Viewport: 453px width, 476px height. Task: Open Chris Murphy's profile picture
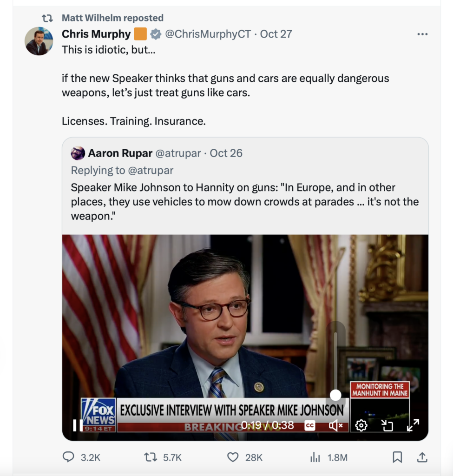coord(39,41)
